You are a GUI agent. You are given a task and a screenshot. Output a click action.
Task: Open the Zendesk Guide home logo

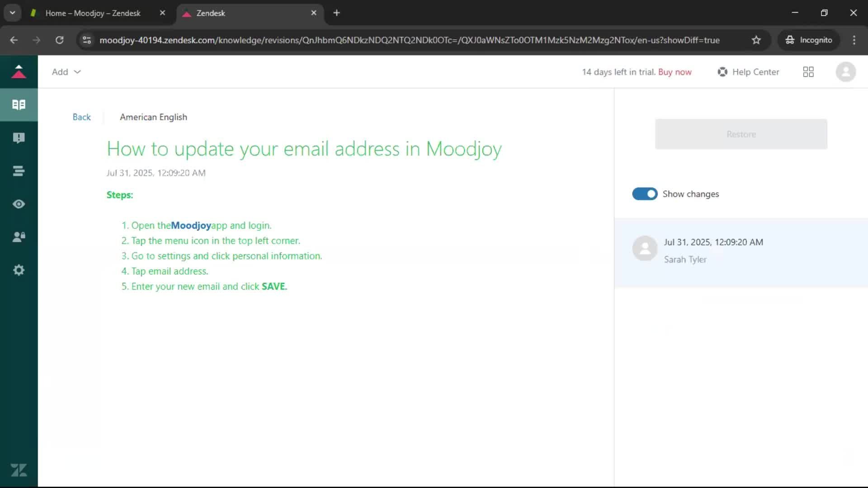click(x=19, y=72)
